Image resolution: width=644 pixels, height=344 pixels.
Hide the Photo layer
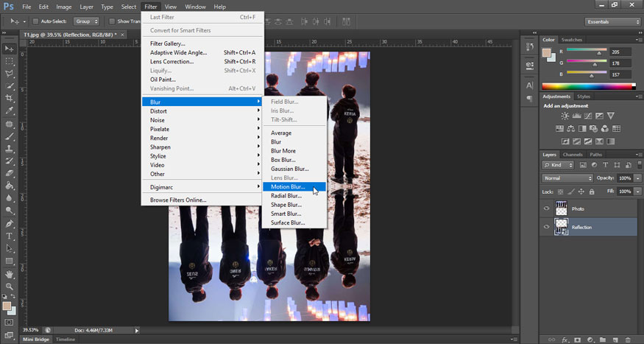pos(546,208)
